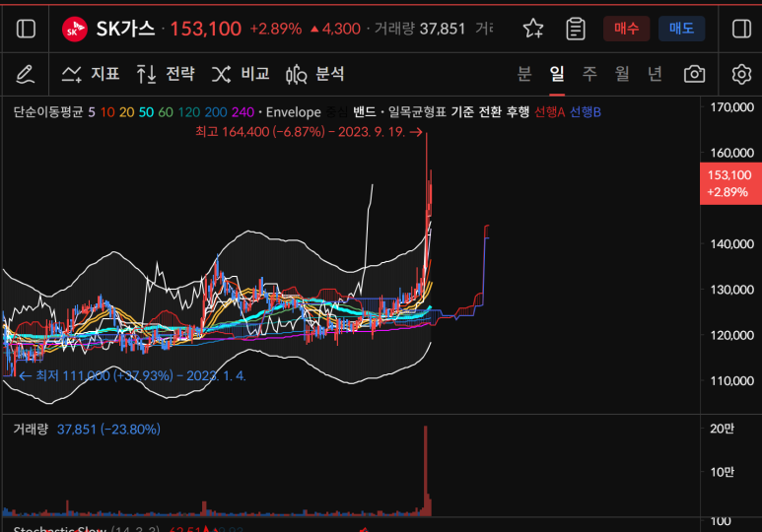Toggle the right sidebar panel icon
The height and width of the screenshot is (532, 762).
pos(741,29)
